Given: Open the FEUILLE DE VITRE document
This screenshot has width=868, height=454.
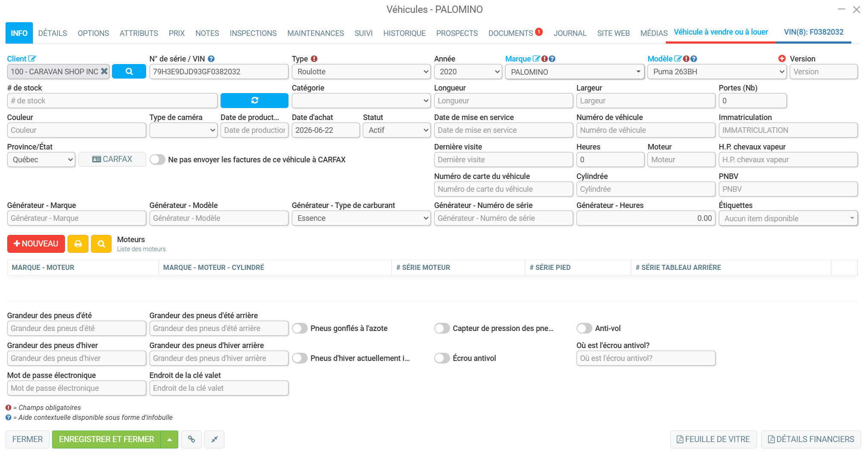Looking at the screenshot, I should 713,439.
